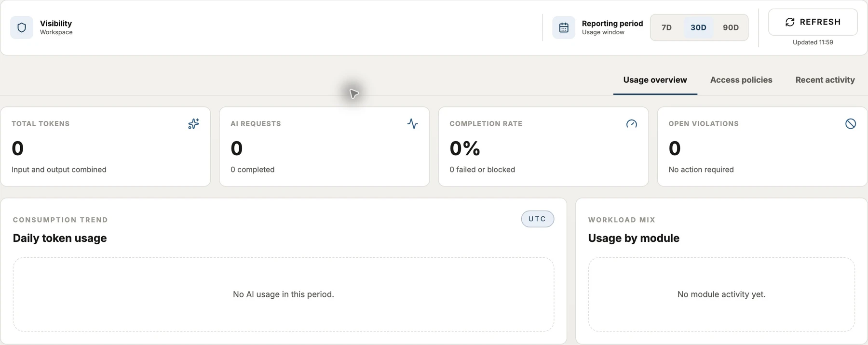Click the activity pulse icon on AI Requests card
The height and width of the screenshot is (345, 868).
(x=412, y=124)
